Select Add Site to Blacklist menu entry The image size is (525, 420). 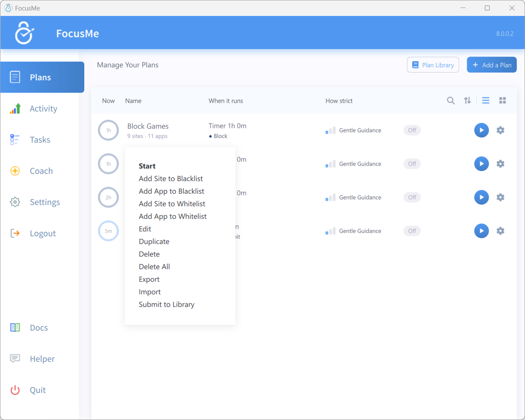(x=171, y=179)
